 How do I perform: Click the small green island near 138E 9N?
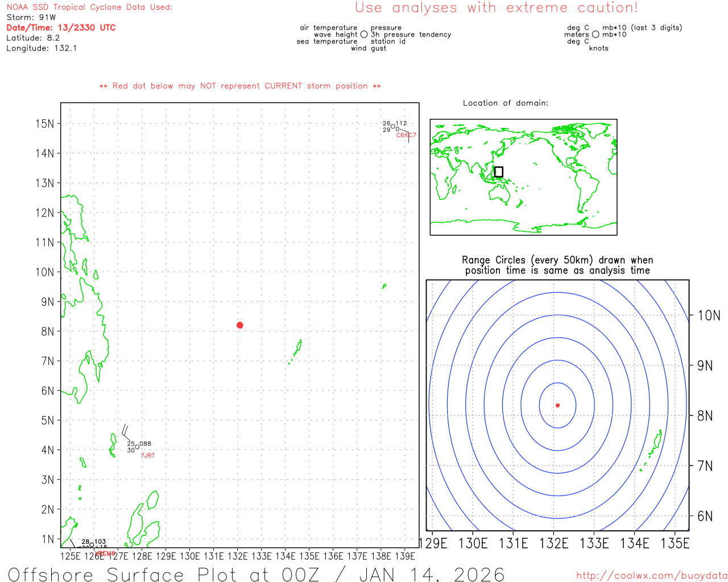coord(384,286)
